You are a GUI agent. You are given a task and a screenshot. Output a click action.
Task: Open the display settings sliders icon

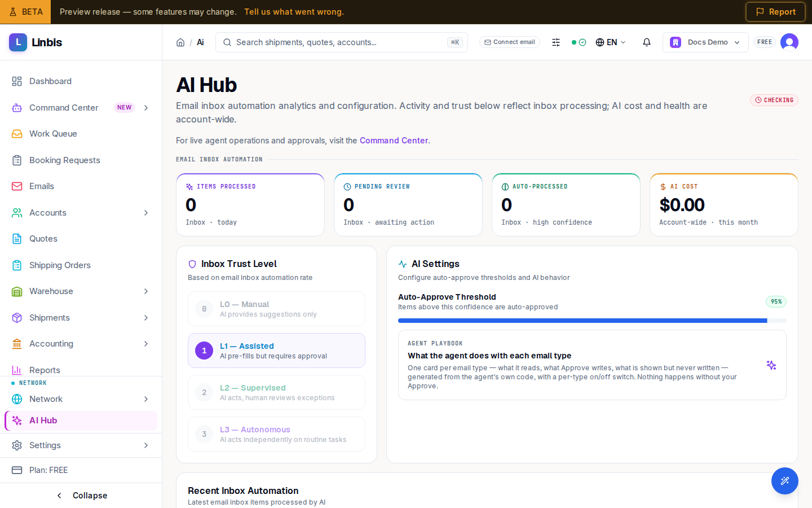point(556,42)
